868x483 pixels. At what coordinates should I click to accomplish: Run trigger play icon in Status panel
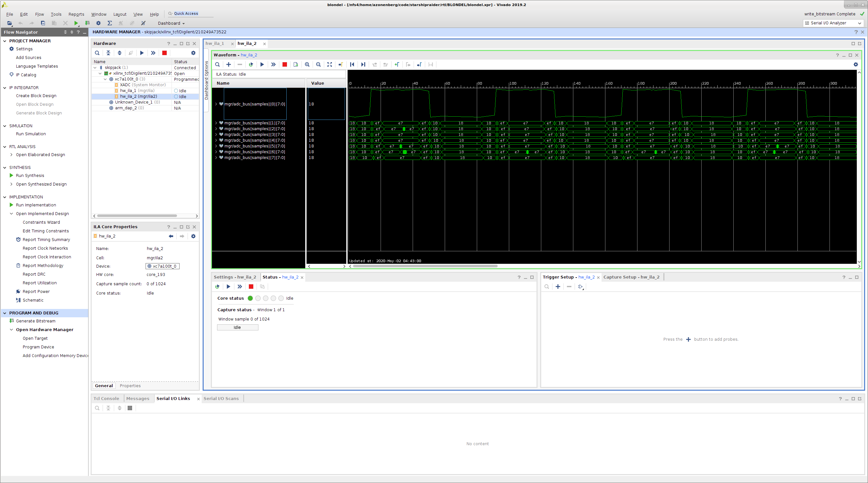228,287
